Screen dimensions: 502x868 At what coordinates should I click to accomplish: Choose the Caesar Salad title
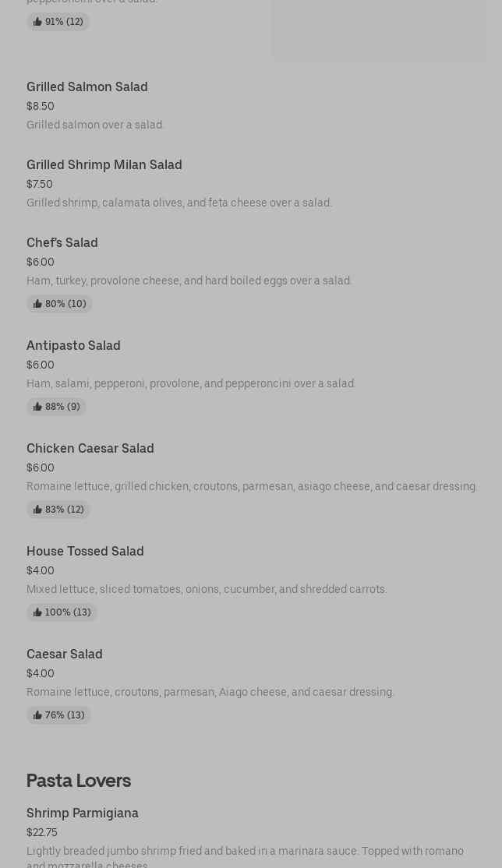pyautogui.click(x=65, y=654)
